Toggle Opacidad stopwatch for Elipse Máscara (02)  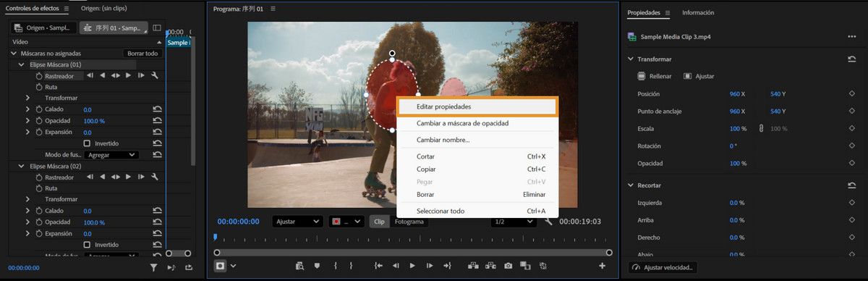(40, 222)
